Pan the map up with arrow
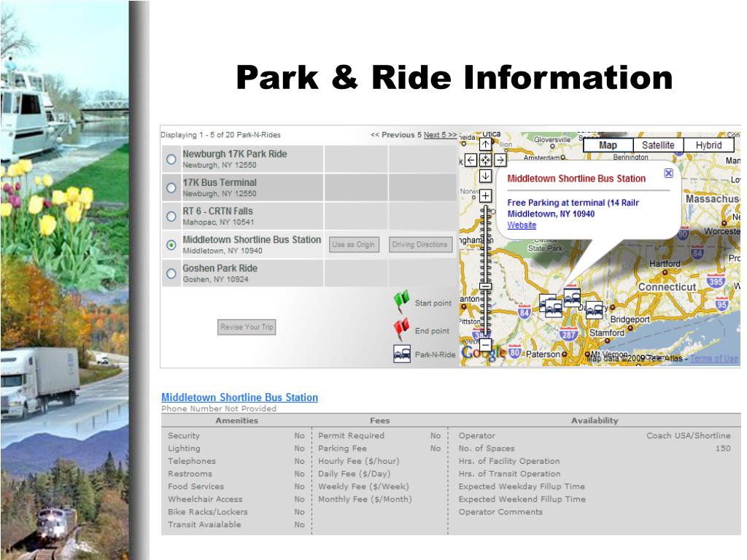Screen dimensions: 747x560 (485, 144)
